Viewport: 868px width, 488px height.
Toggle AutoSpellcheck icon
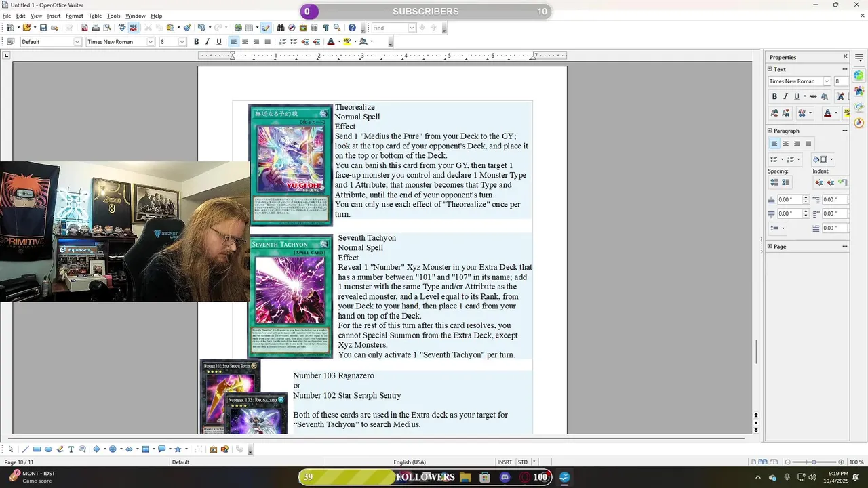click(133, 28)
